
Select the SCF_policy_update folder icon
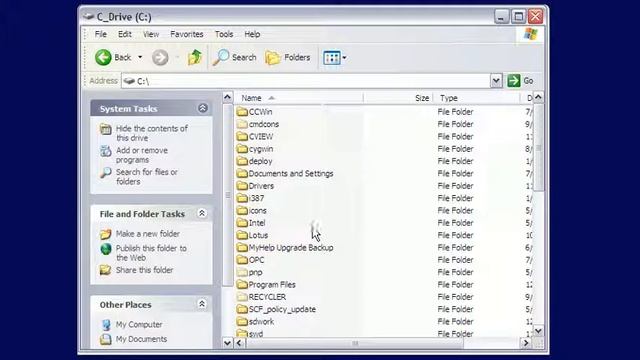click(242, 309)
